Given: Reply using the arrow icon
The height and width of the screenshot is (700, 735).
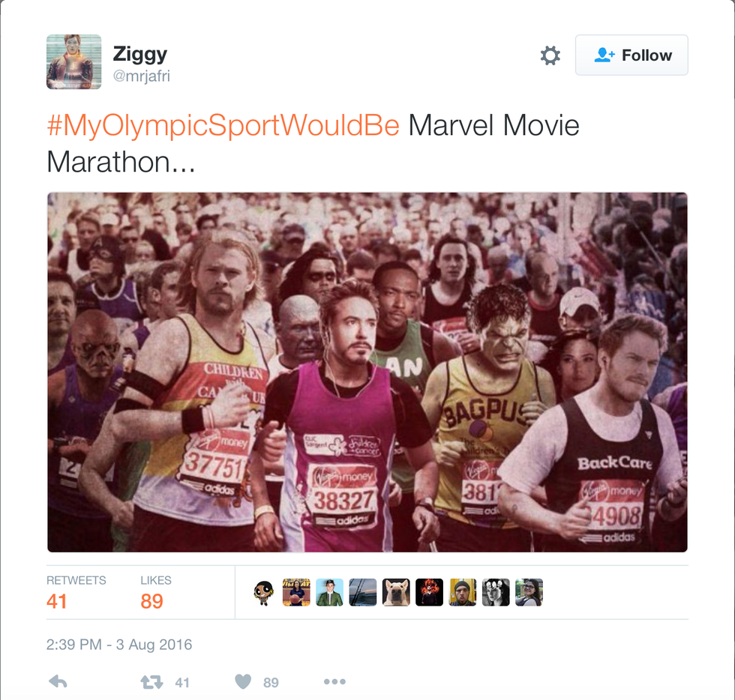Looking at the screenshot, I should pos(58,682).
